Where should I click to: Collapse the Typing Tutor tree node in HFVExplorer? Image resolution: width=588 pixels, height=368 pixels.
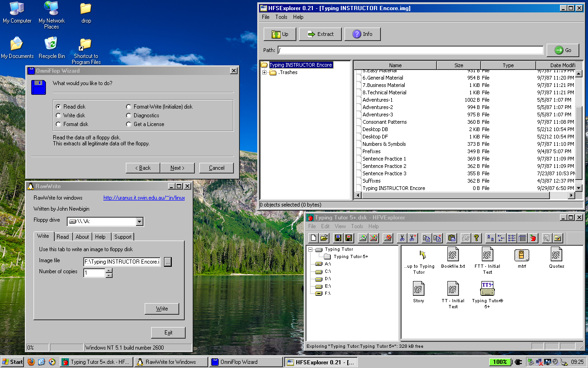point(311,249)
